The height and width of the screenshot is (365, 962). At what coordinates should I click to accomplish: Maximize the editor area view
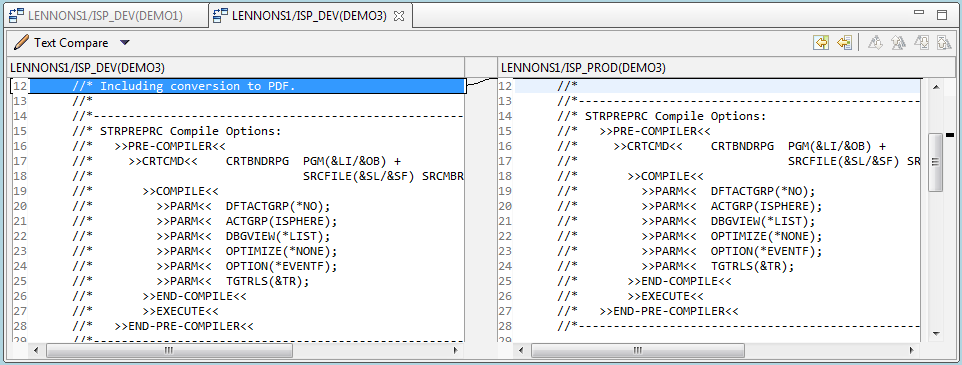tap(942, 15)
